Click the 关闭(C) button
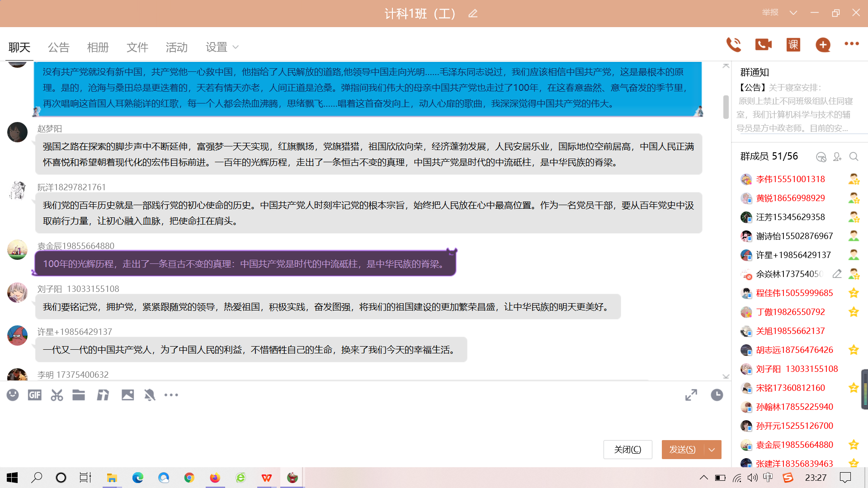The image size is (868, 488). [x=627, y=450]
